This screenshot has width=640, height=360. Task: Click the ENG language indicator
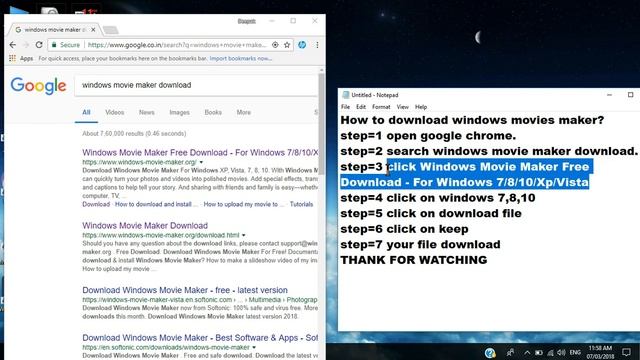[575, 352]
